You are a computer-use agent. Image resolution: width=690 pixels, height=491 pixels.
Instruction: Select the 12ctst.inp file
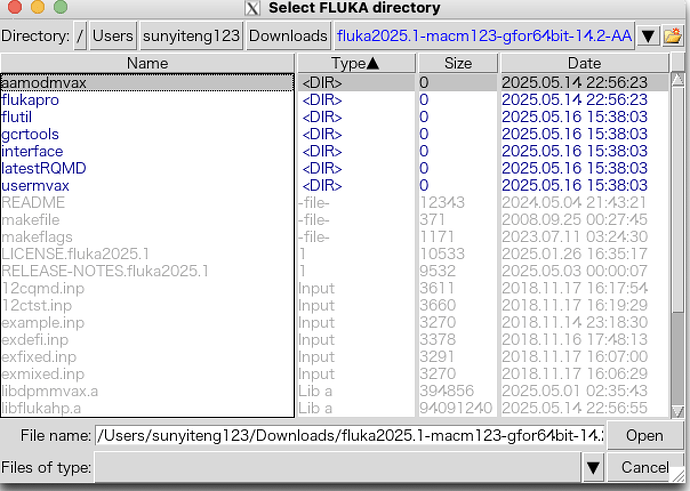click(37, 306)
